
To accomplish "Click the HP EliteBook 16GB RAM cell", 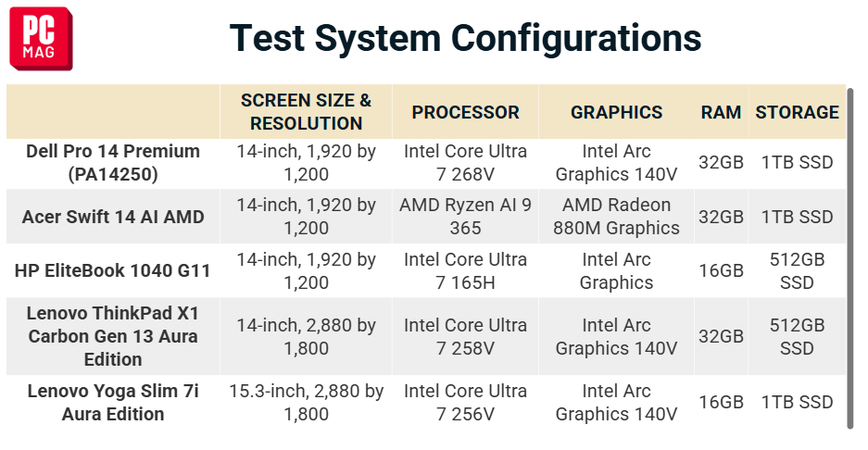I will pos(721,270).
